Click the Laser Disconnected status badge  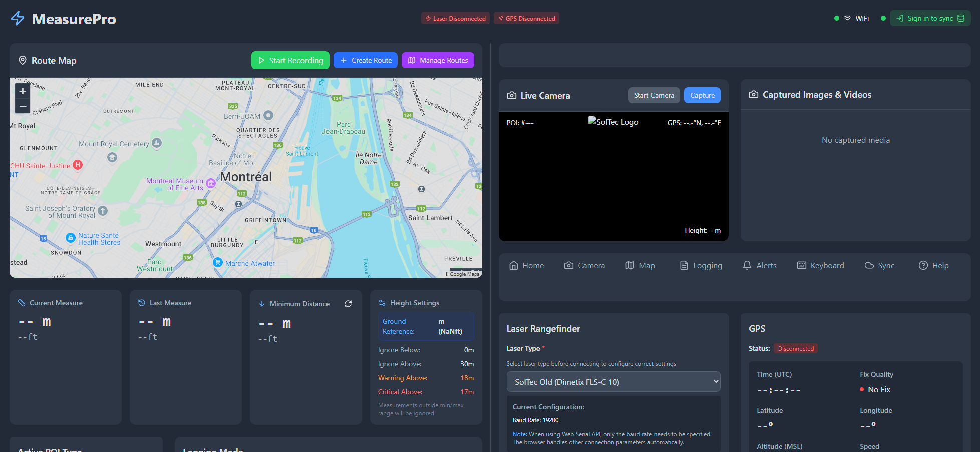(455, 18)
